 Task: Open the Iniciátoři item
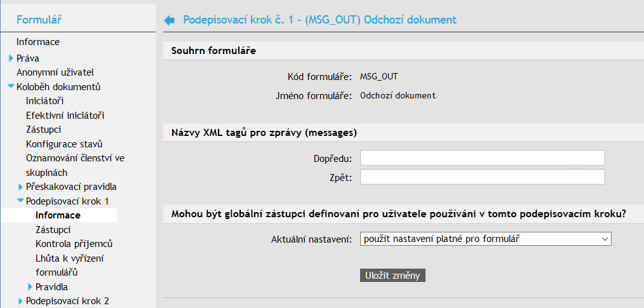click(45, 101)
